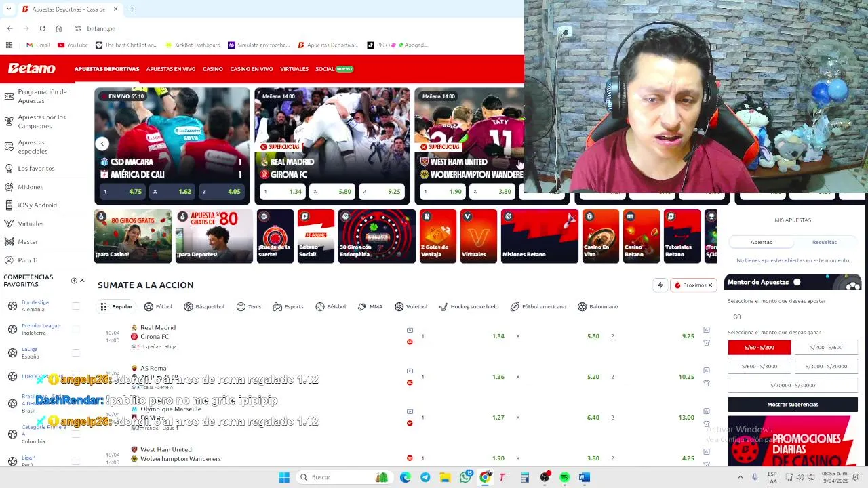
Task: Choose the S/60 - S/200 win range
Action: [x=759, y=347]
